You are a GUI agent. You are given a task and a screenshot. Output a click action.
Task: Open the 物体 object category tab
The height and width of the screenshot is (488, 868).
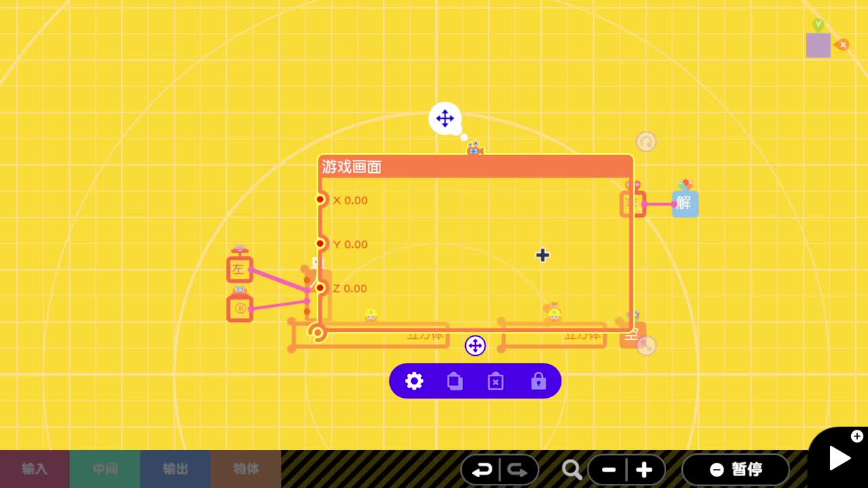point(246,469)
